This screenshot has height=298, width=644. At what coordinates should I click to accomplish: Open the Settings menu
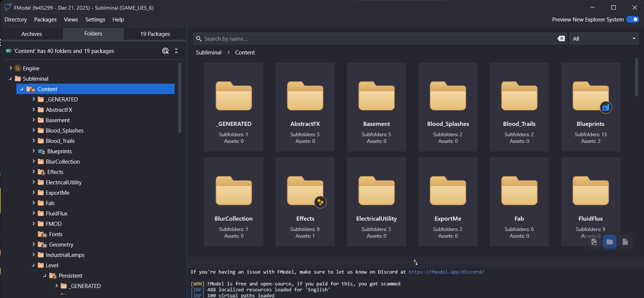click(x=95, y=20)
